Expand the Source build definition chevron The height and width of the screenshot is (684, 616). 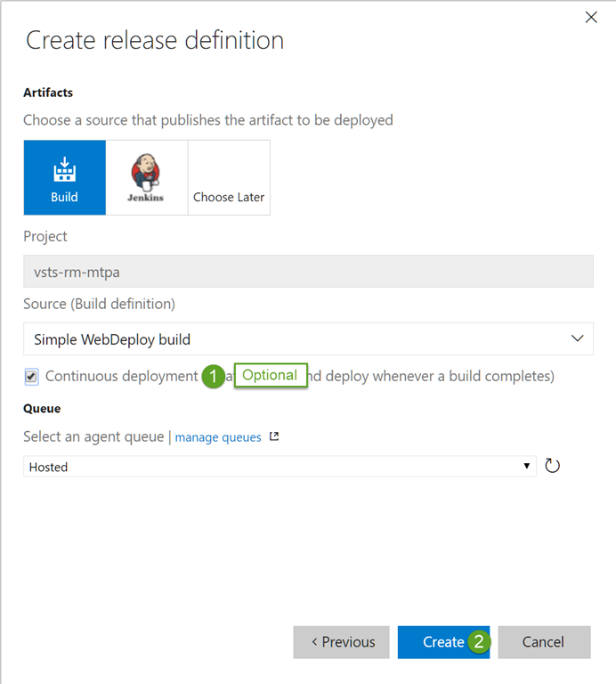click(577, 338)
